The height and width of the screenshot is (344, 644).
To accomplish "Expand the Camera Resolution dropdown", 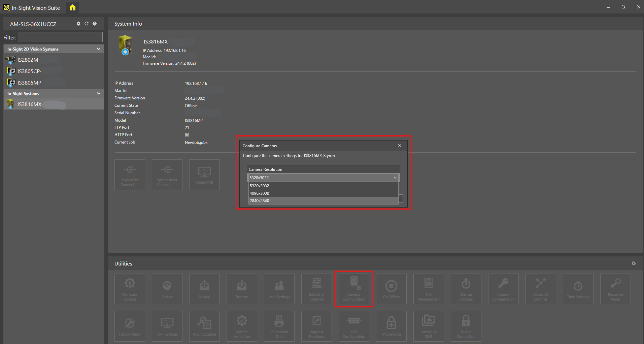I will pos(395,178).
